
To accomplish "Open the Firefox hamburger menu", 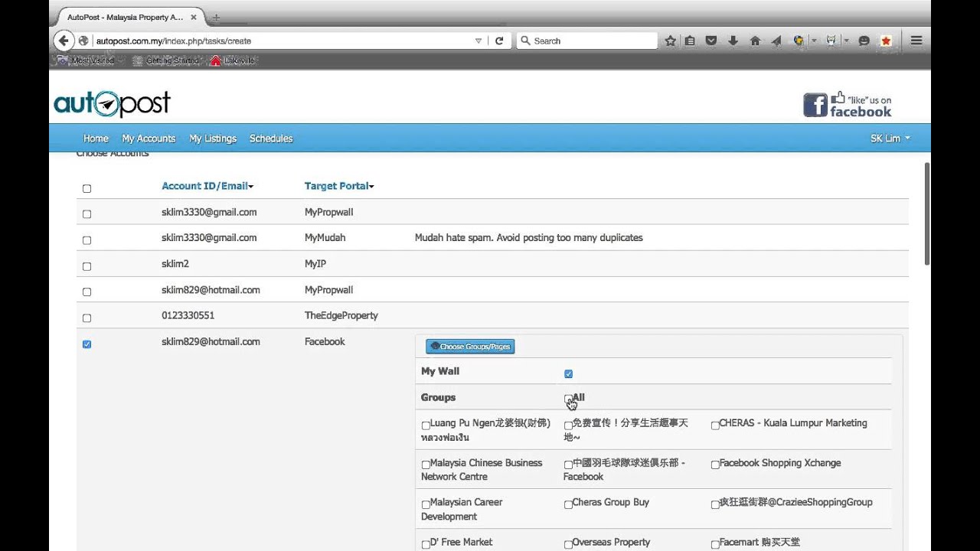I will [916, 41].
